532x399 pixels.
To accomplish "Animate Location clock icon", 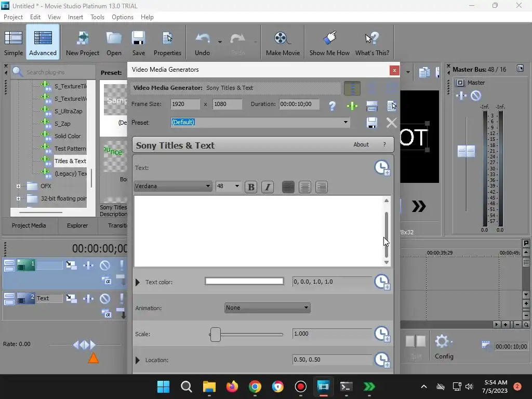I will coord(382,360).
